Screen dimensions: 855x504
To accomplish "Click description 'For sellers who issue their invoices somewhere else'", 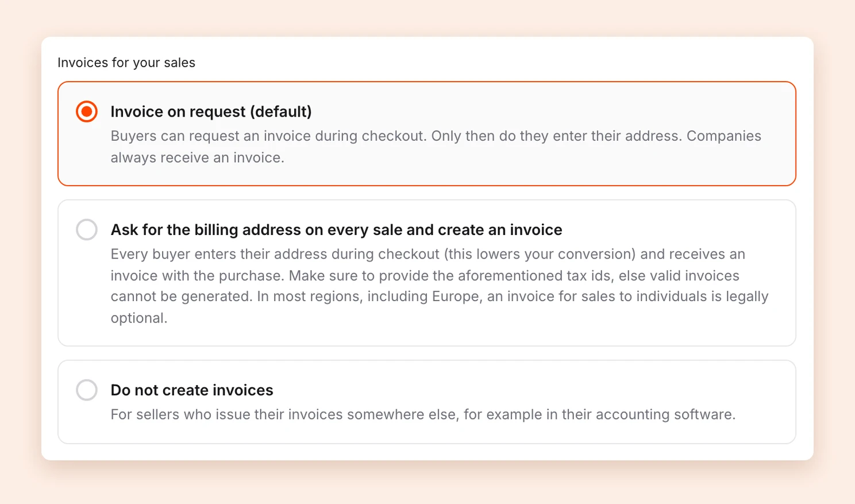I will (x=423, y=414).
